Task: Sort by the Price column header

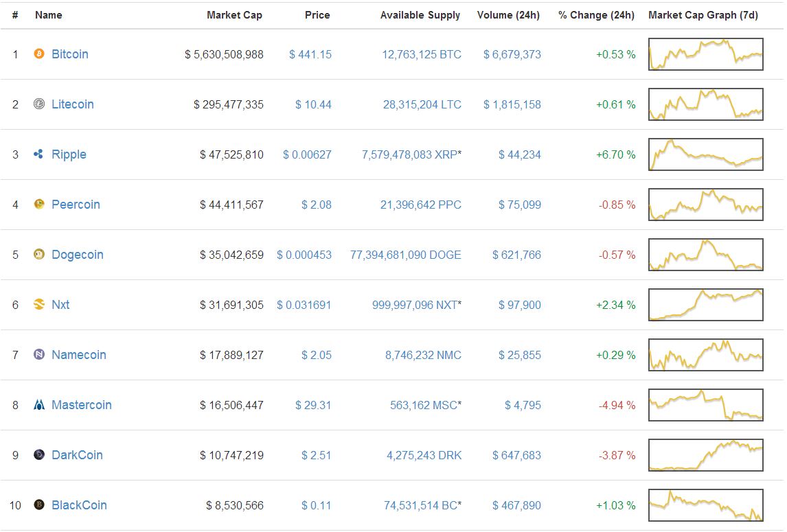Action: click(x=317, y=15)
